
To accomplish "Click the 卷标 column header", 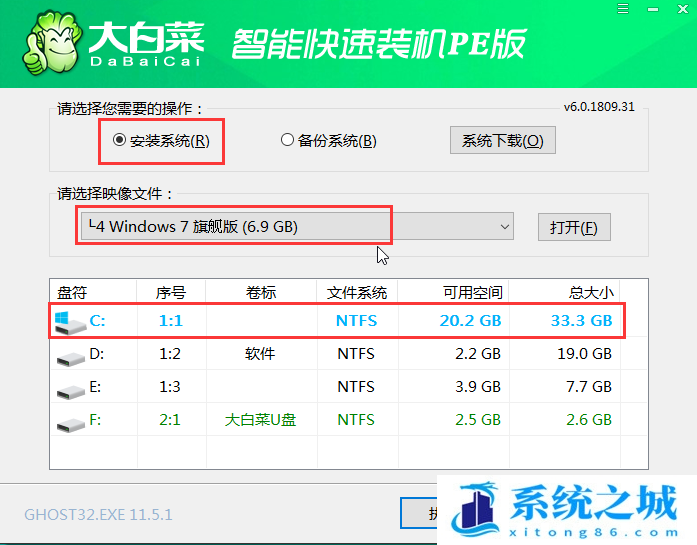I will (261, 293).
